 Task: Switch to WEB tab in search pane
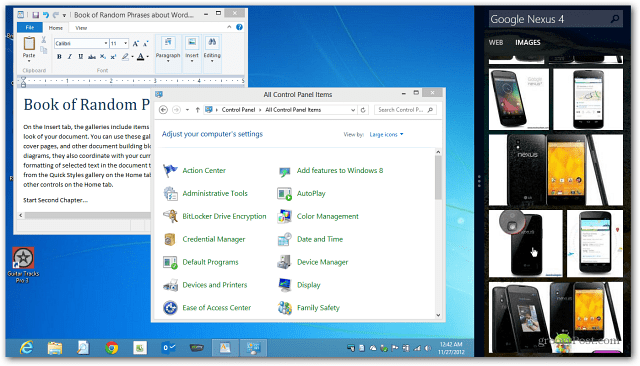[496, 42]
